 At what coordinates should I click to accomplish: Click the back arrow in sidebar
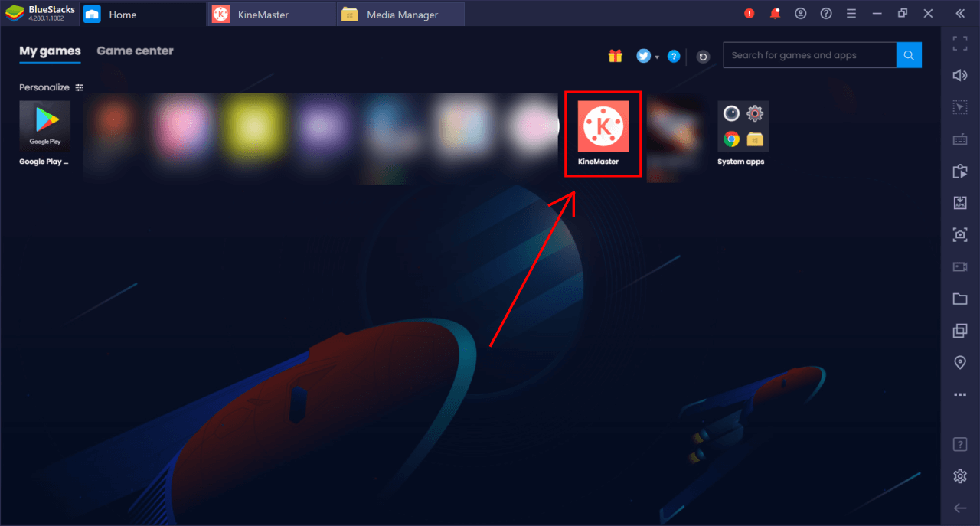click(x=960, y=508)
